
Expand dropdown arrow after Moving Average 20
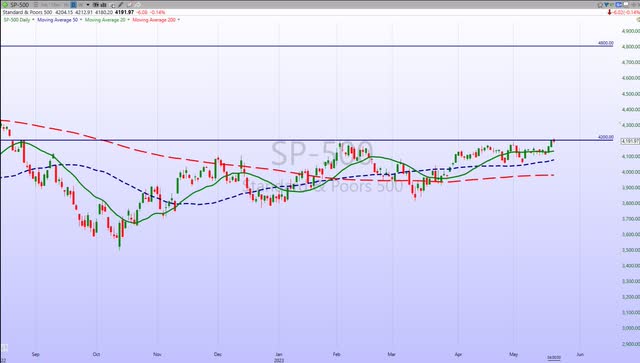pyautogui.click(x=129, y=20)
